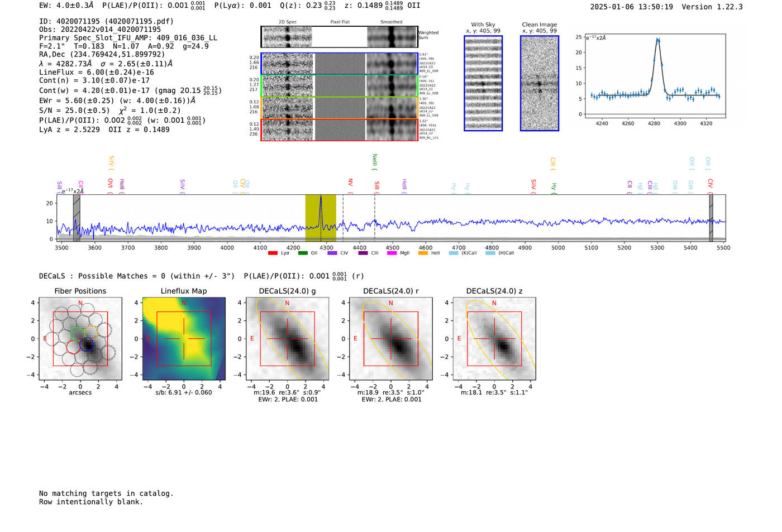Click the red Lyα legend swatch

tap(273, 253)
